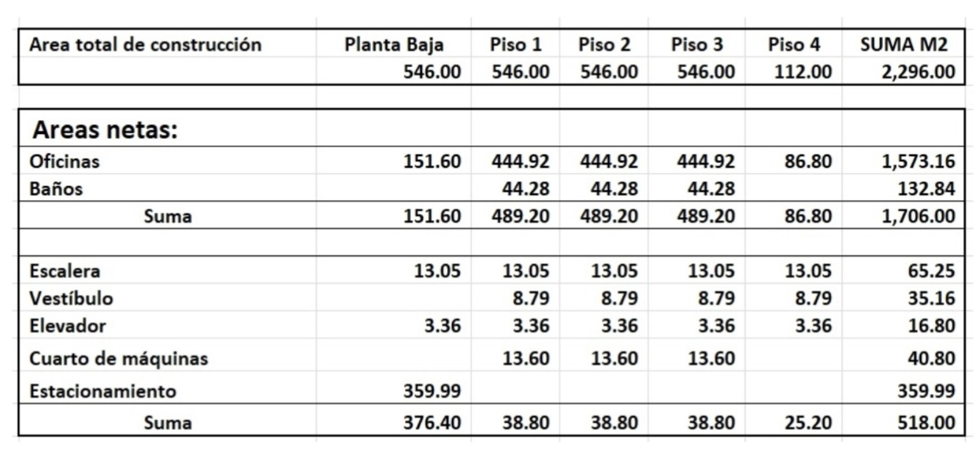Select the 'Areas netas:' title cell
This screenshot has height=468, width=980.
167,129
